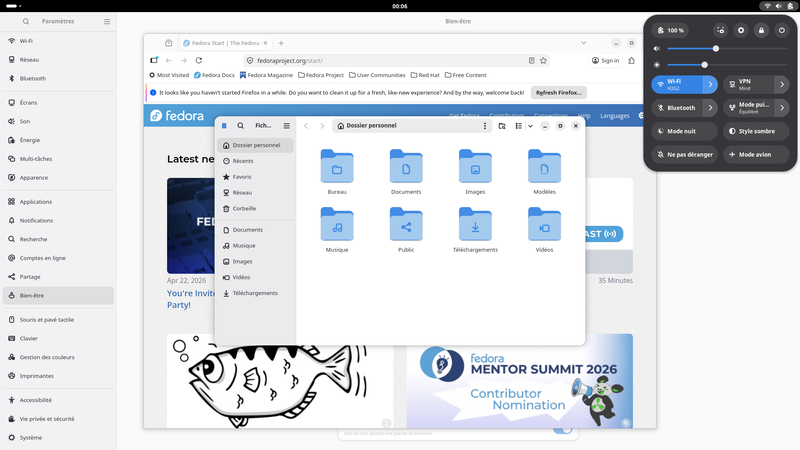Open Firefox extensions icon
This screenshot has width=800, height=450.
pyautogui.click(x=632, y=60)
